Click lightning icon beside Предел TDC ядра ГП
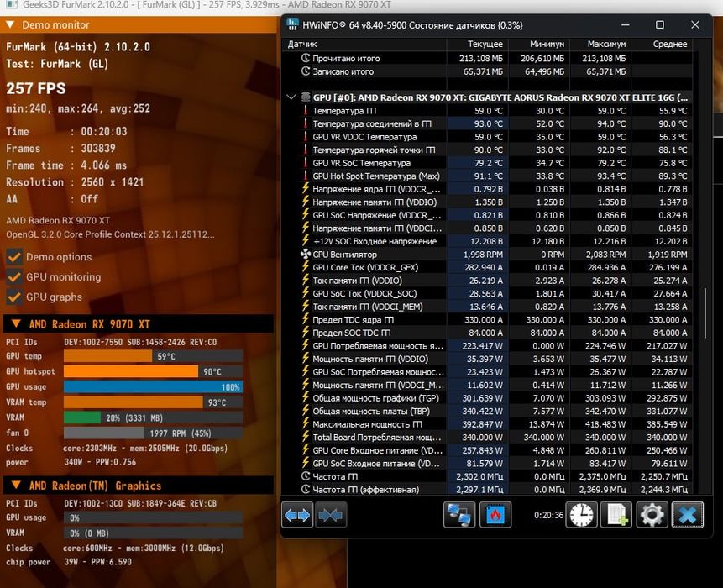Image resolution: width=723 pixels, height=588 pixels. 306,319
